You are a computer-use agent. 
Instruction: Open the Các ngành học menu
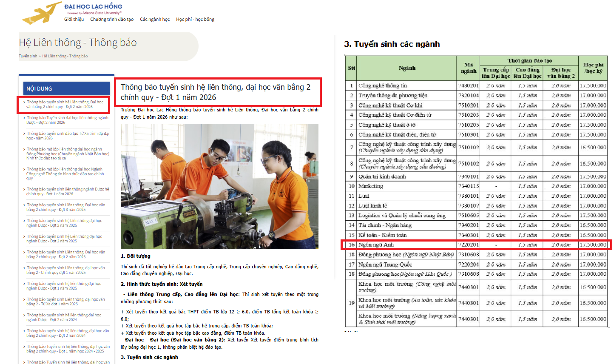click(x=155, y=19)
